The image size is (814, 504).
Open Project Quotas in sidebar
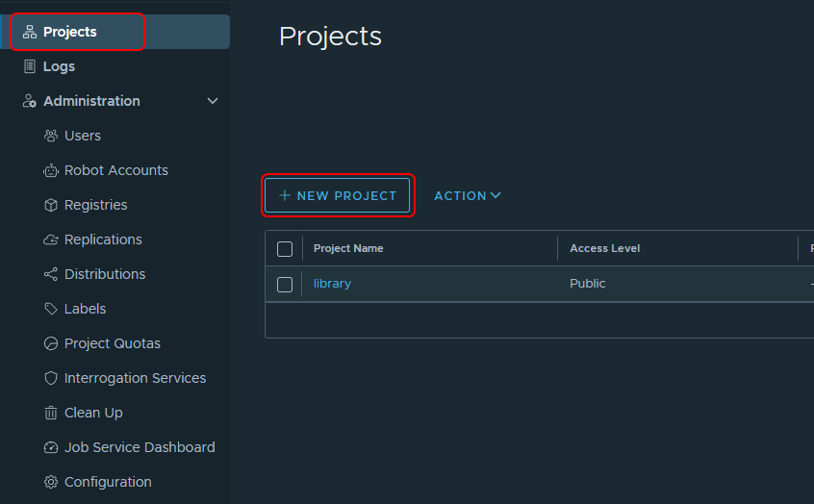click(x=112, y=343)
